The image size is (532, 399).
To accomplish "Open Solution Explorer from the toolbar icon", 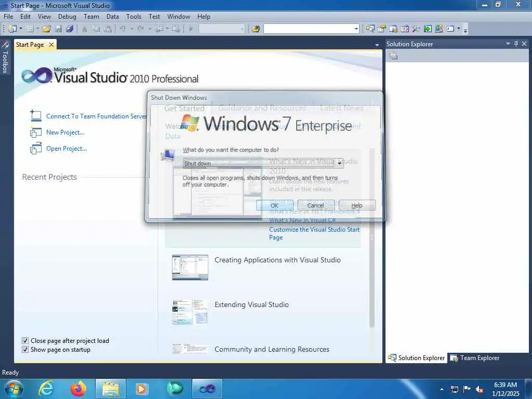I will click(370, 29).
